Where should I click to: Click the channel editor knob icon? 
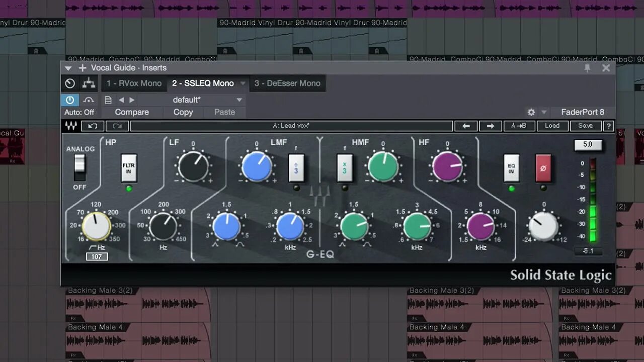[x=70, y=83]
